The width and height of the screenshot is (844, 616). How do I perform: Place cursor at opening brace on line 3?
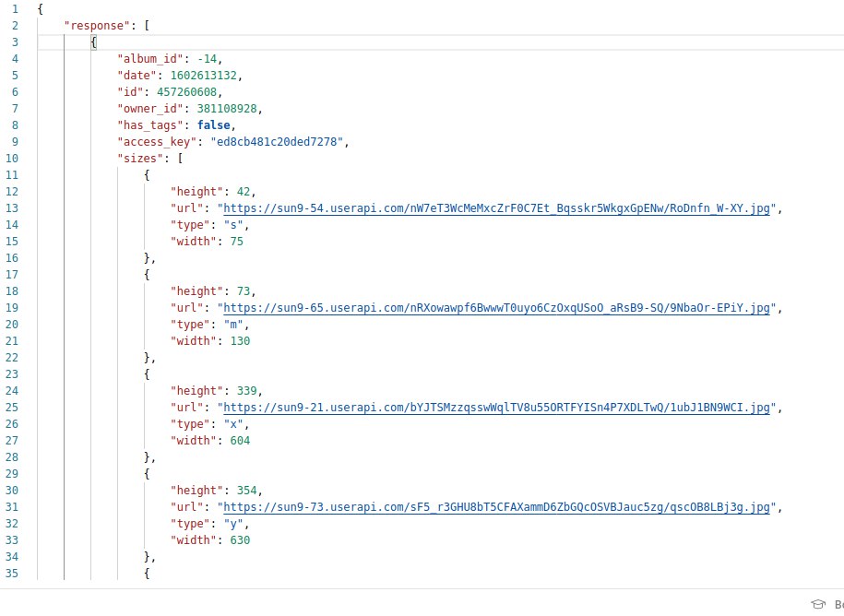pos(94,42)
